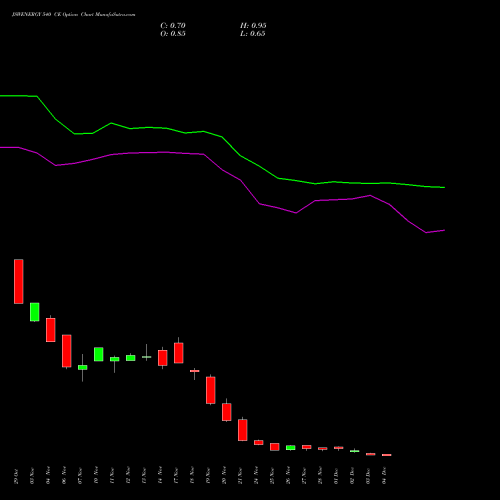
Task: Click the 03 Dec date label
Action: [x=368, y=476]
